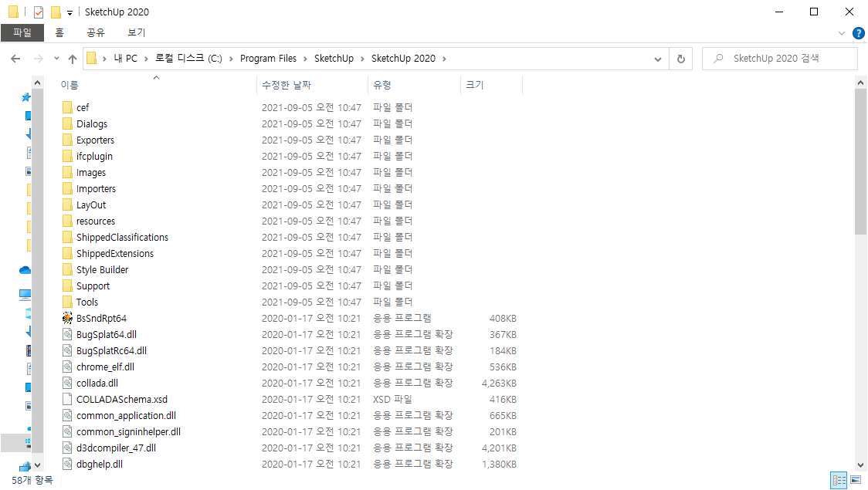Click the file list scrollbar up arrow
The image size is (868, 490).
(860, 83)
